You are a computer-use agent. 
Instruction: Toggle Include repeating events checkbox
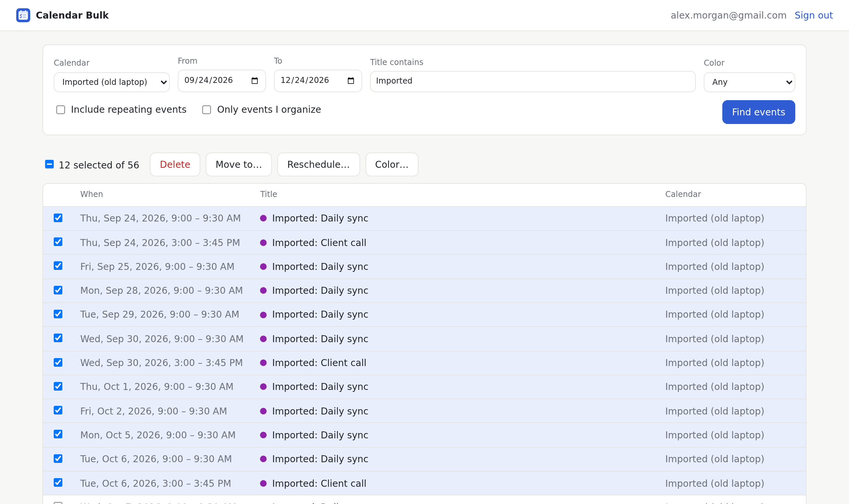[61, 110]
